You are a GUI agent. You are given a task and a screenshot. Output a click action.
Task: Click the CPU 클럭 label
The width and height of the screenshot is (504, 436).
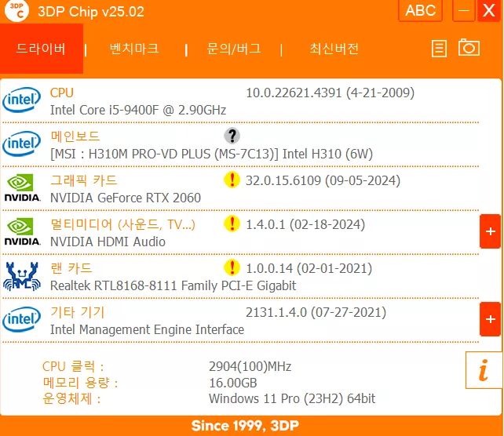pyautogui.click(x=73, y=366)
